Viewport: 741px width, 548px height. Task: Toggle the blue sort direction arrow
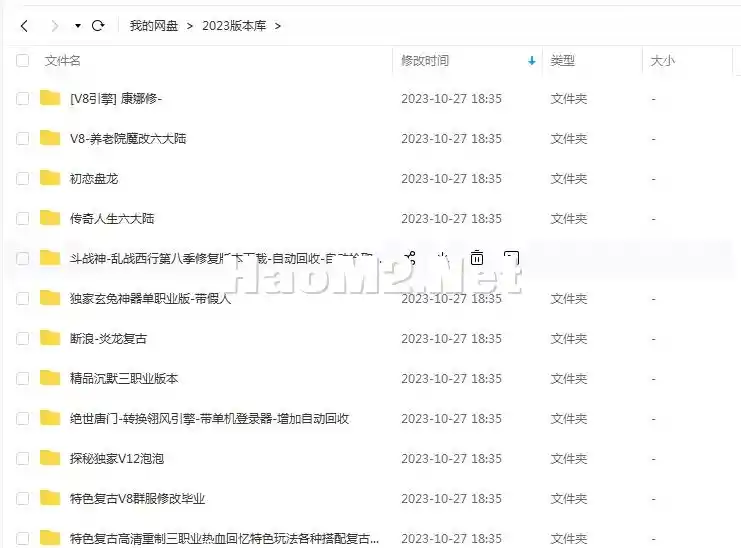point(532,60)
